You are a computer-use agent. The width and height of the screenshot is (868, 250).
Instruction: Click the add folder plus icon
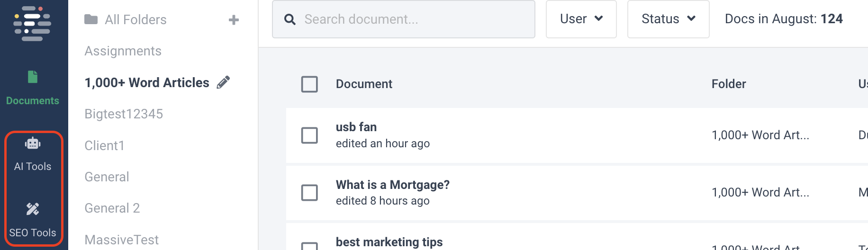click(234, 20)
